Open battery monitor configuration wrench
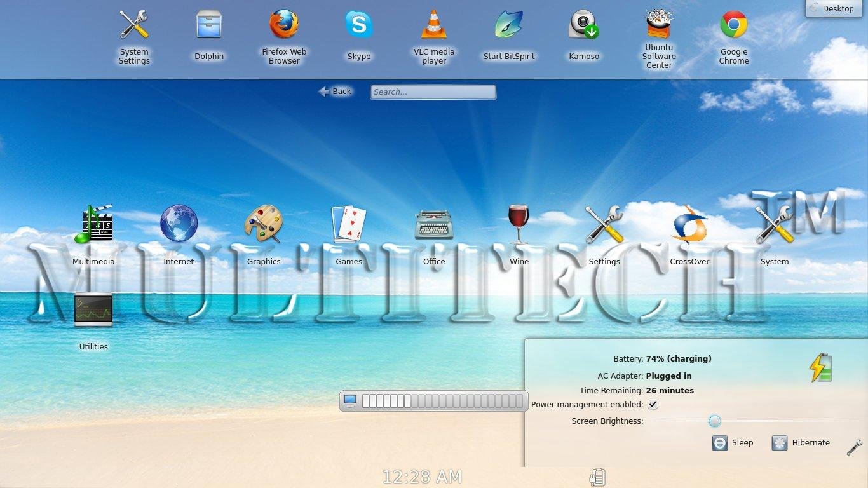Viewport: 868px width, 488px height. (x=855, y=447)
